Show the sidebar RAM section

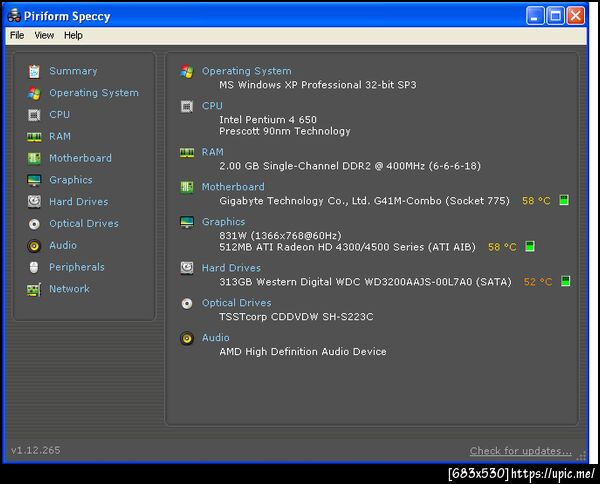pyautogui.click(x=60, y=137)
